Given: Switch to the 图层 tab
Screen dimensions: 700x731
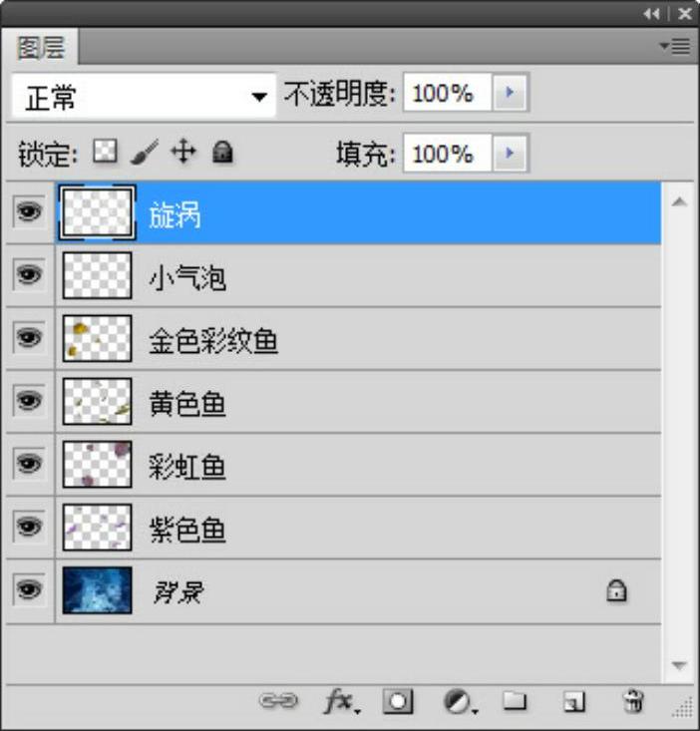Looking at the screenshot, I should [42, 48].
